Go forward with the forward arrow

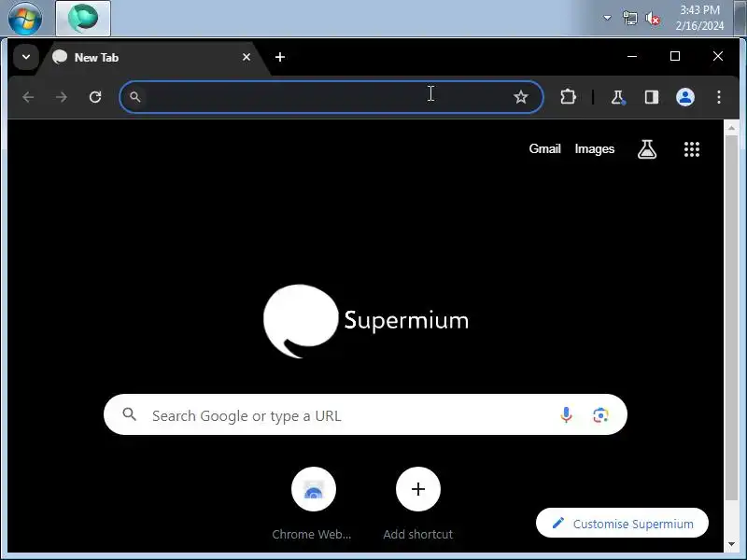62,97
